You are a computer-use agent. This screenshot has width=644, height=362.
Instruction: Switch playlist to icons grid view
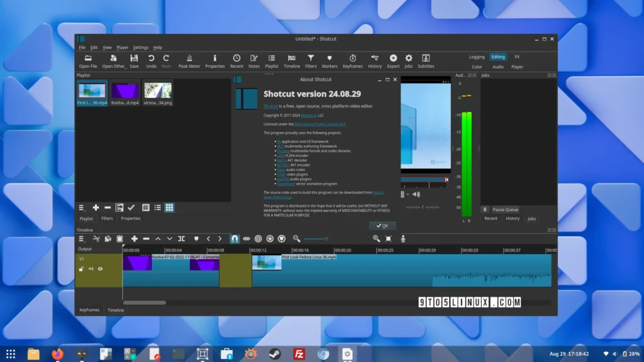(x=169, y=207)
